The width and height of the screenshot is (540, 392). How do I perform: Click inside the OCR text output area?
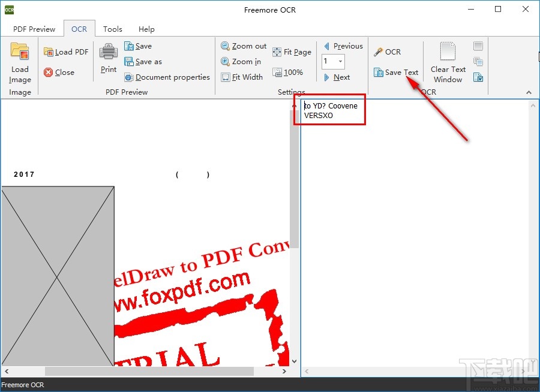tap(414, 237)
